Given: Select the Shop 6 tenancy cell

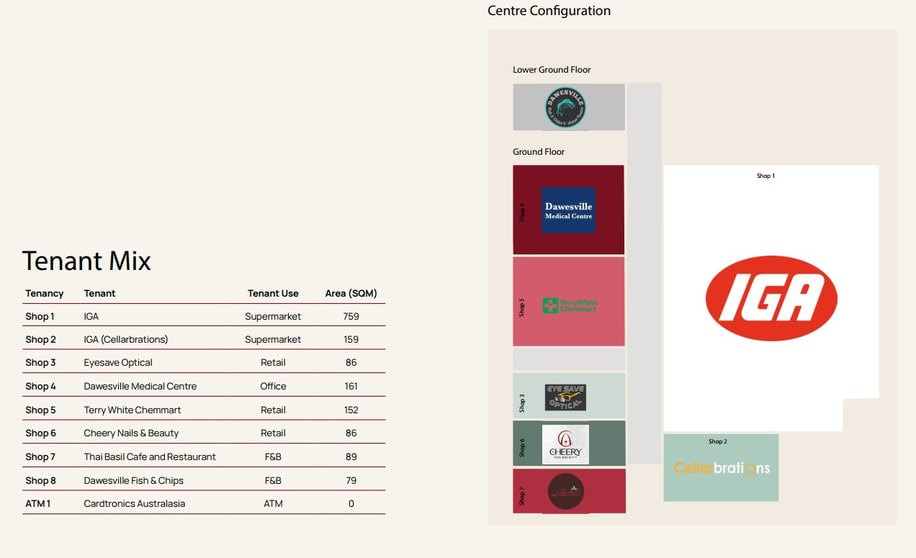Looking at the screenshot, I should [x=40, y=433].
